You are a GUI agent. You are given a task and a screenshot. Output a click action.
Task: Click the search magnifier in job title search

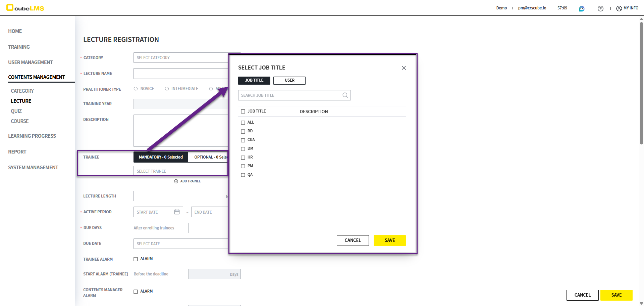pyautogui.click(x=345, y=95)
